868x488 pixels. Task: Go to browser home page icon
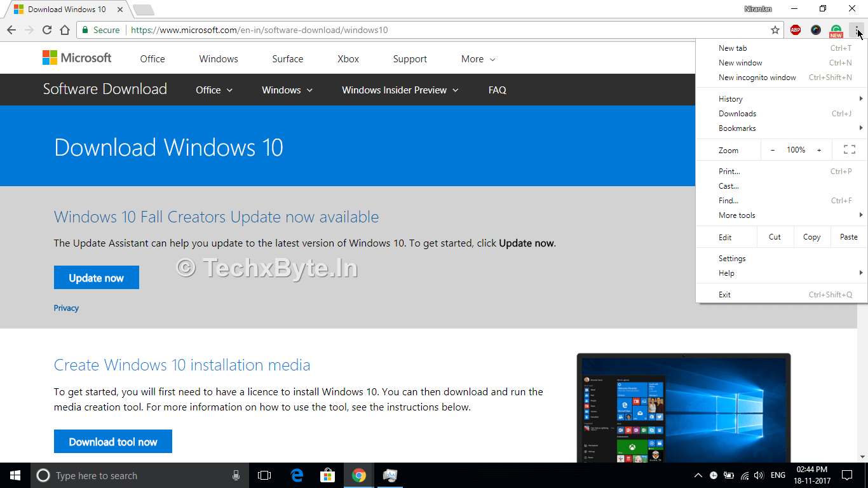click(x=64, y=30)
